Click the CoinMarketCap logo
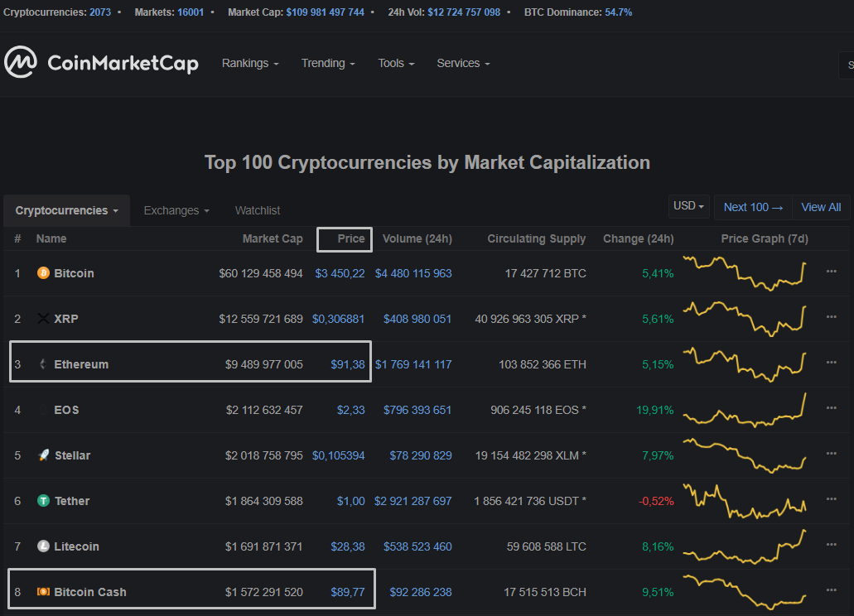 pyautogui.click(x=99, y=62)
